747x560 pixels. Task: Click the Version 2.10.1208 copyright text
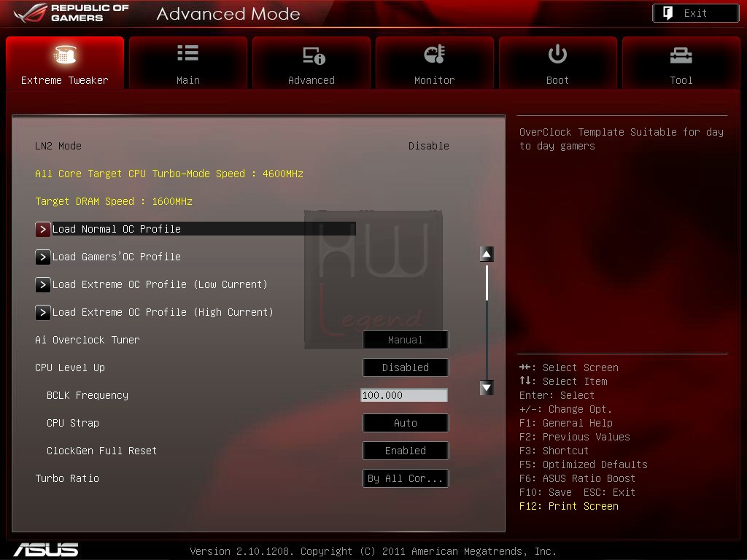[x=373, y=551]
